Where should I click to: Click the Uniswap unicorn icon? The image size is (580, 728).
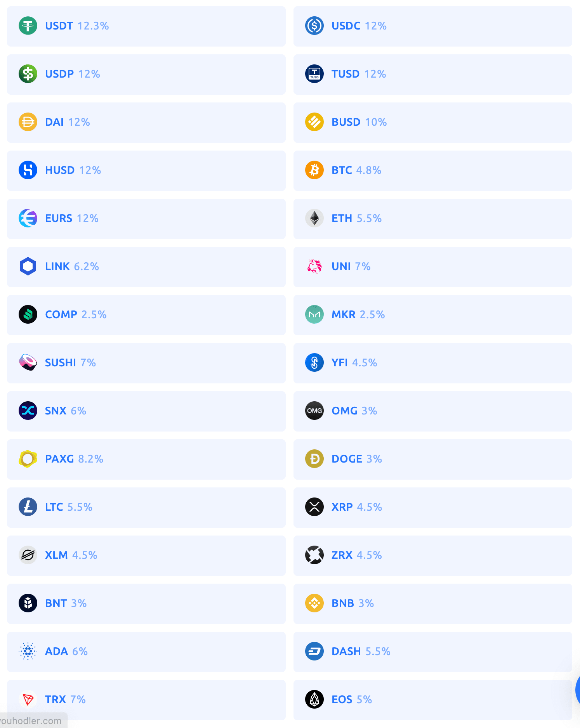(314, 266)
